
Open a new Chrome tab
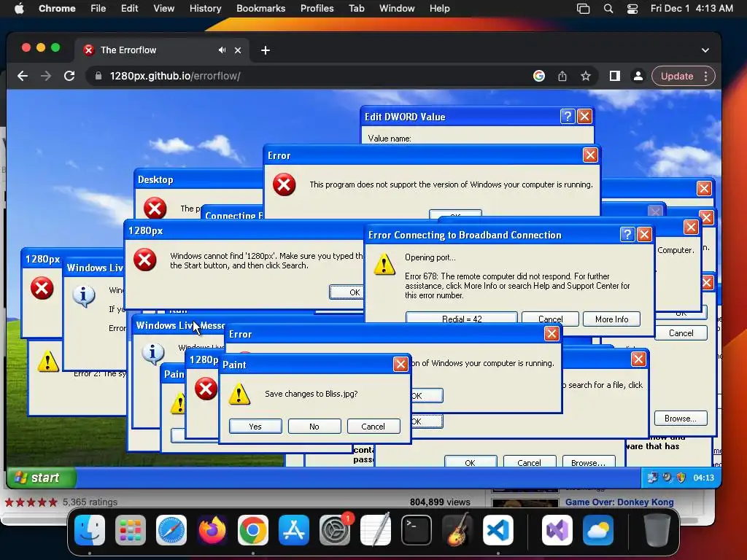(266, 50)
